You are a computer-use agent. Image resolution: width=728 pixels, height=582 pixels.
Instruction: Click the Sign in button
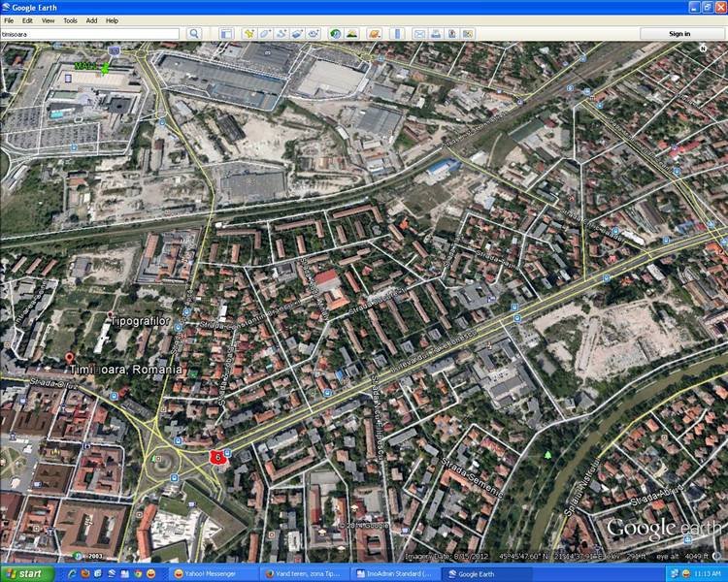[679, 33]
